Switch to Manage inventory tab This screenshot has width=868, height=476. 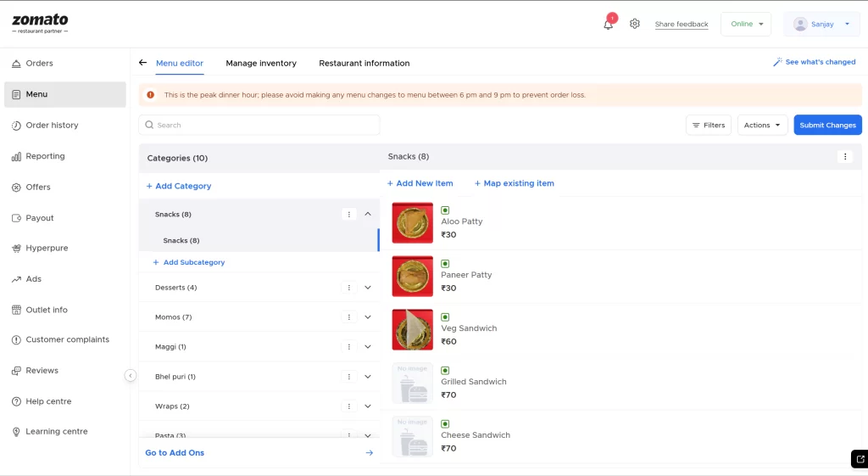261,64
